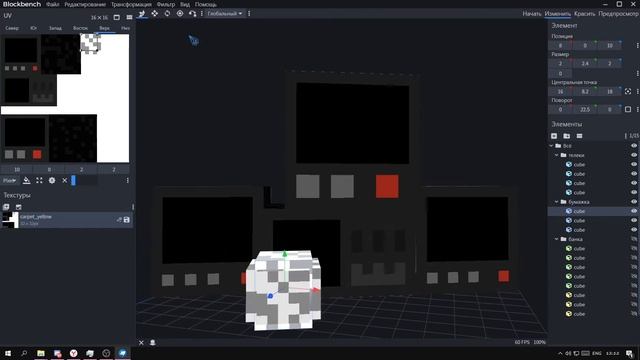The image size is (640, 360).
Task: Click the Add Group icon in Элементы
Action: [x=567, y=136]
